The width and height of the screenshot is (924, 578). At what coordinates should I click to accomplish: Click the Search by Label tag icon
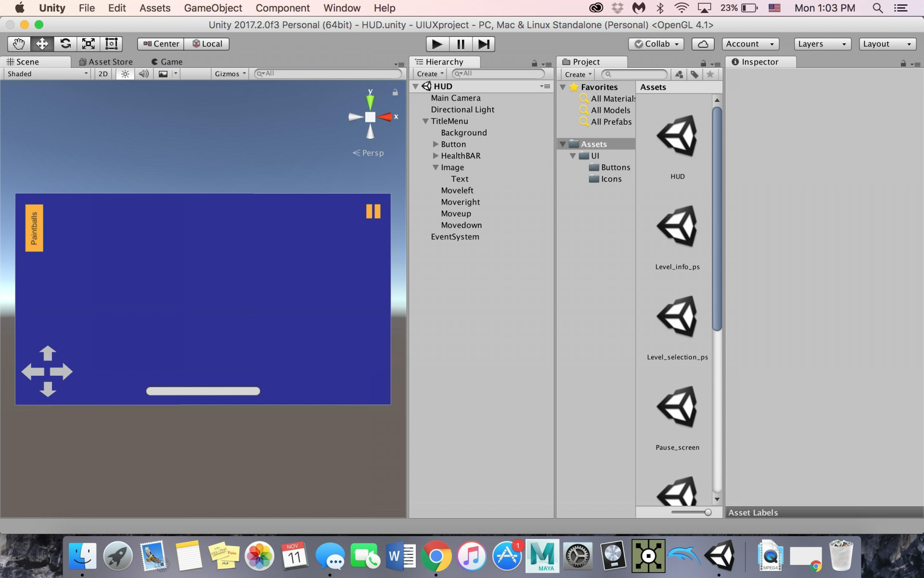[x=694, y=74]
